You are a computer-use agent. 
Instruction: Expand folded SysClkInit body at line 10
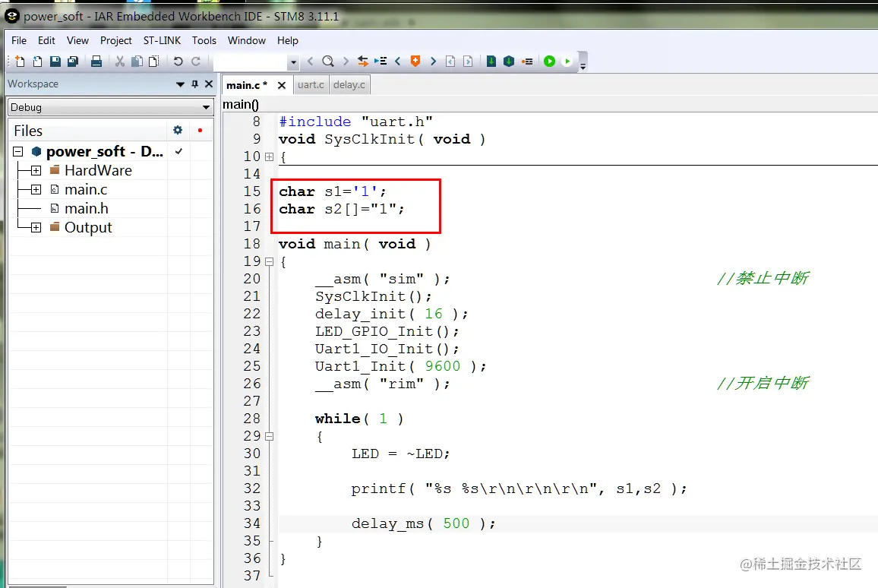click(x=270, y=156)
